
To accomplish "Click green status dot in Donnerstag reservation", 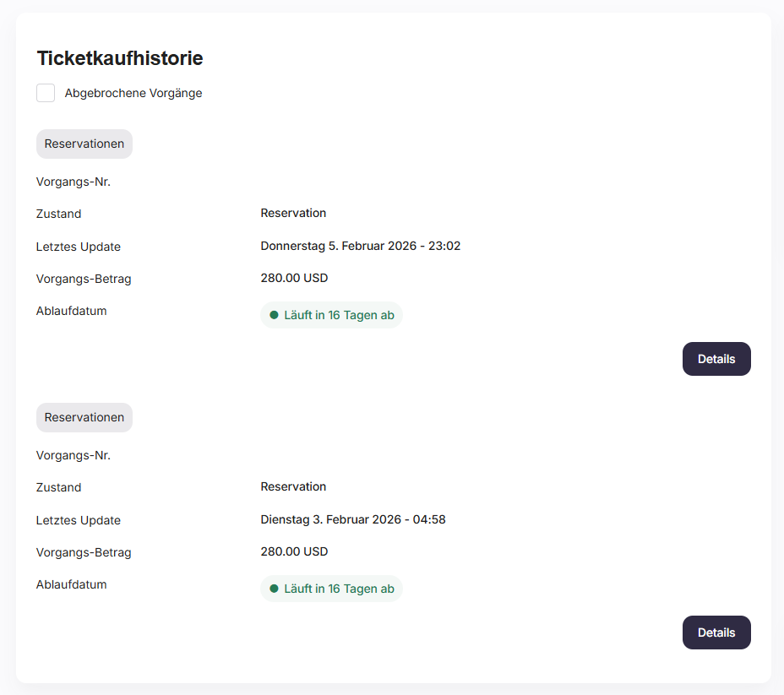I will (274, 315).
